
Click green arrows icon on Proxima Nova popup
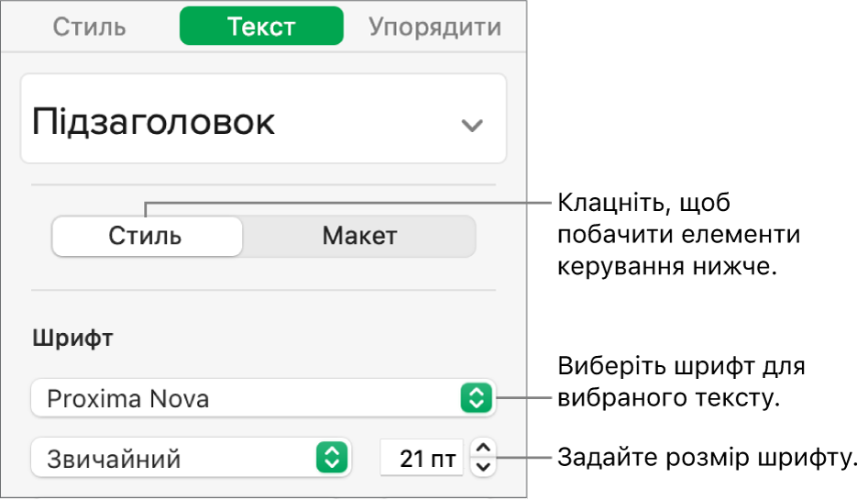tap(476, 399)
